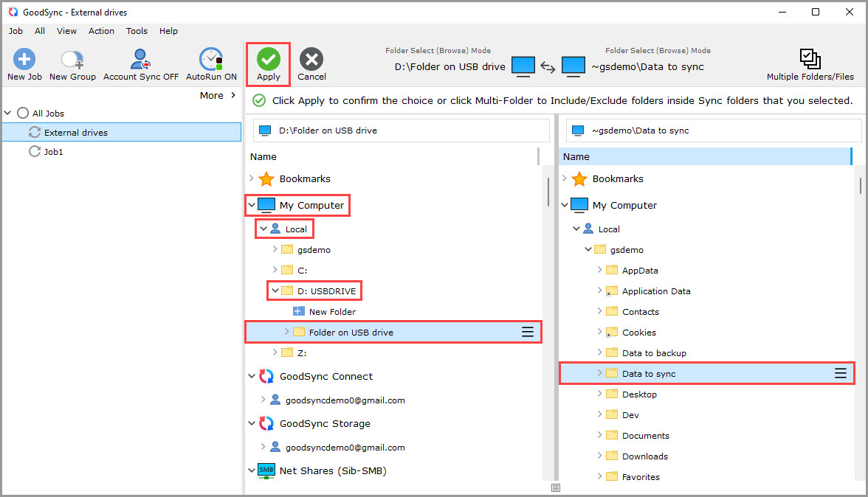
Task: Click My Computer monitor icon in left pane
Action: pos(266,205)
